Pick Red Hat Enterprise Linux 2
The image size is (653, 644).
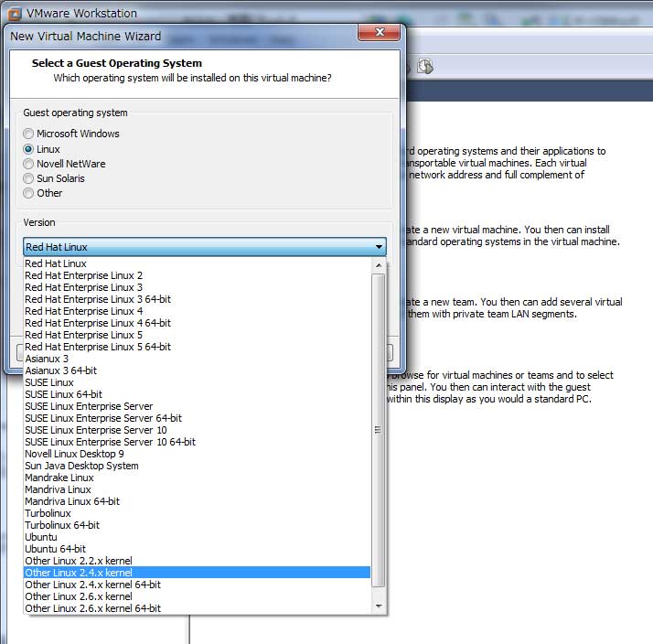(197, 275)
